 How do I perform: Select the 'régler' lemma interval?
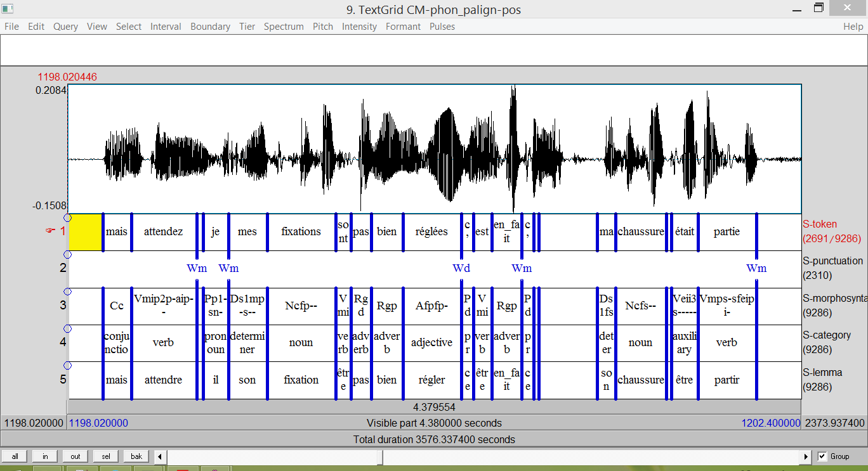click(431, 380)
